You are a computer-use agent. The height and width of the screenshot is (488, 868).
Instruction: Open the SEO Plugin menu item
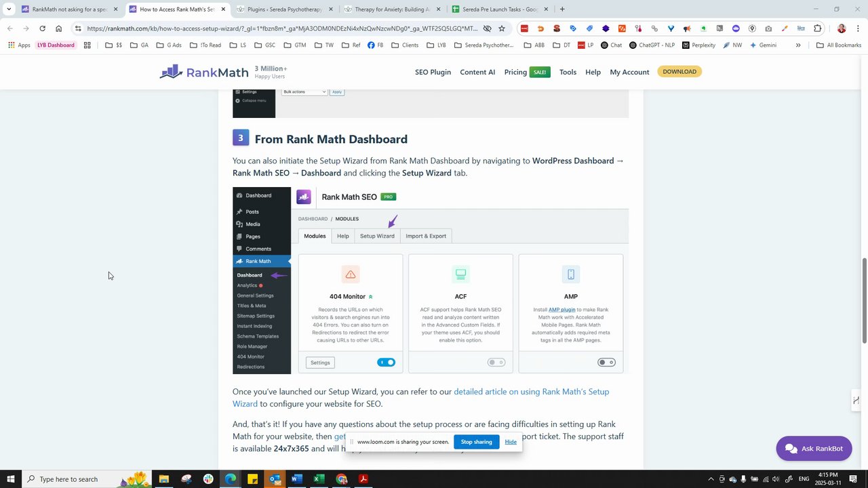click(x=433, y=72)
